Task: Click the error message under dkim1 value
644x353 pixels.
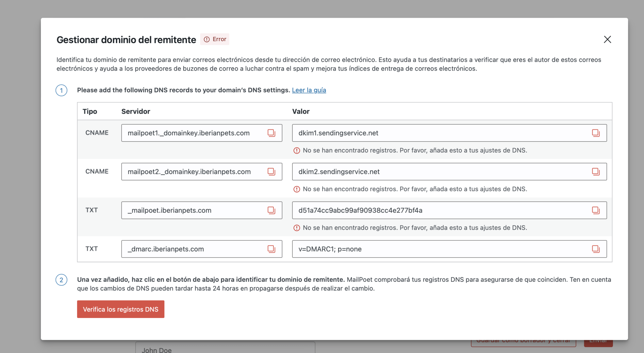Action: click(410, 150)
